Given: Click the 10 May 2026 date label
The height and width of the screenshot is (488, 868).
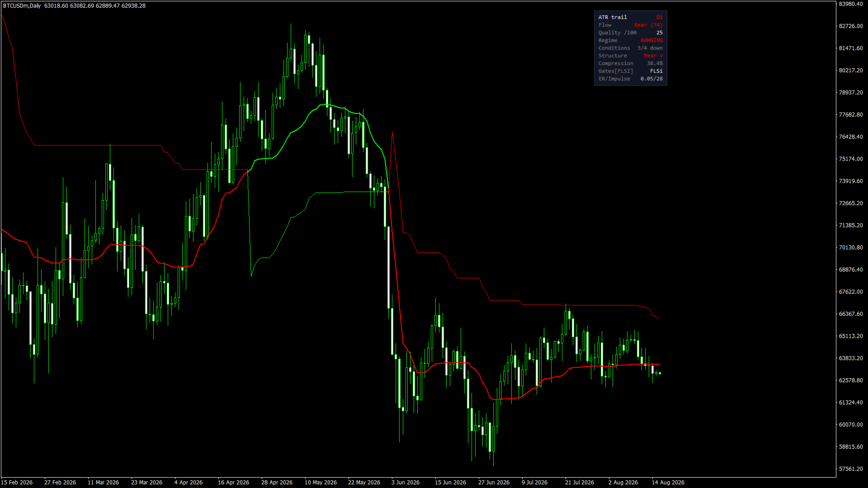Looking at the screenshot, I should (321, 483).
